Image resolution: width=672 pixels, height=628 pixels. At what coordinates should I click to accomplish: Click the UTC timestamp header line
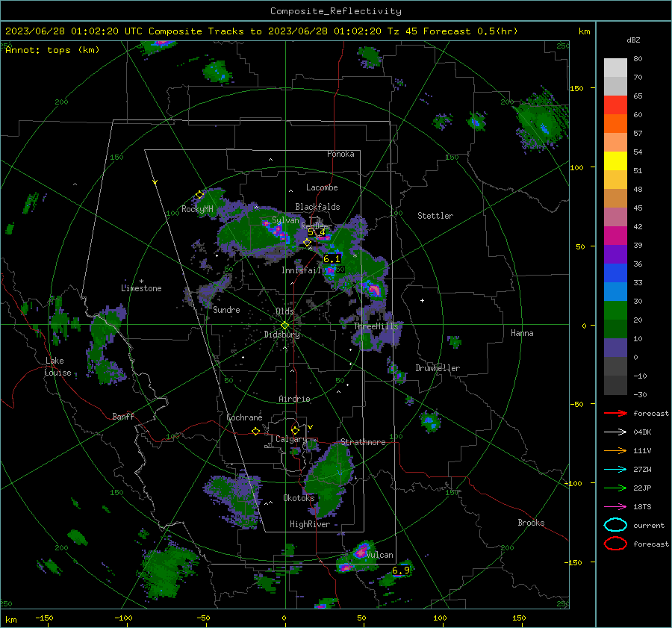coord(261,31)
